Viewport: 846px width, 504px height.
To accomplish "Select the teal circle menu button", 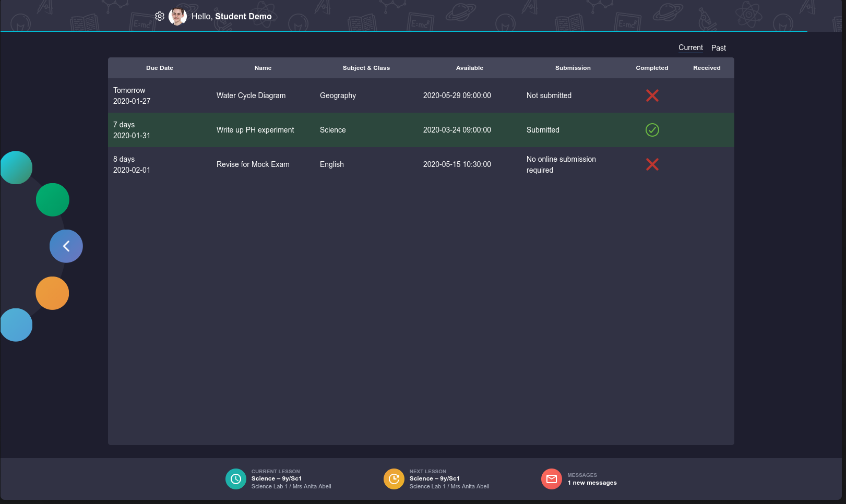I will tap(16, 167).
